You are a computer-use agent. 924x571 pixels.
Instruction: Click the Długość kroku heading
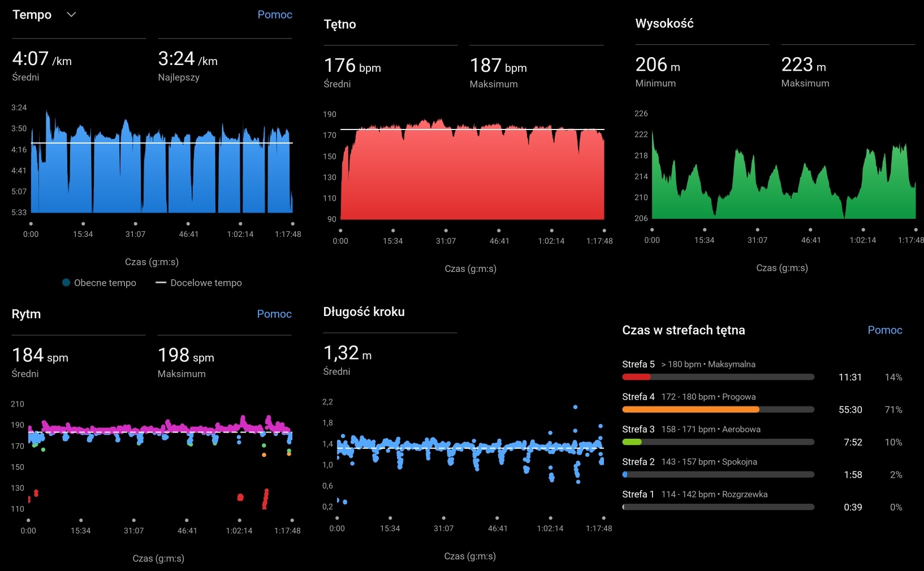click(x=364, y=312)
